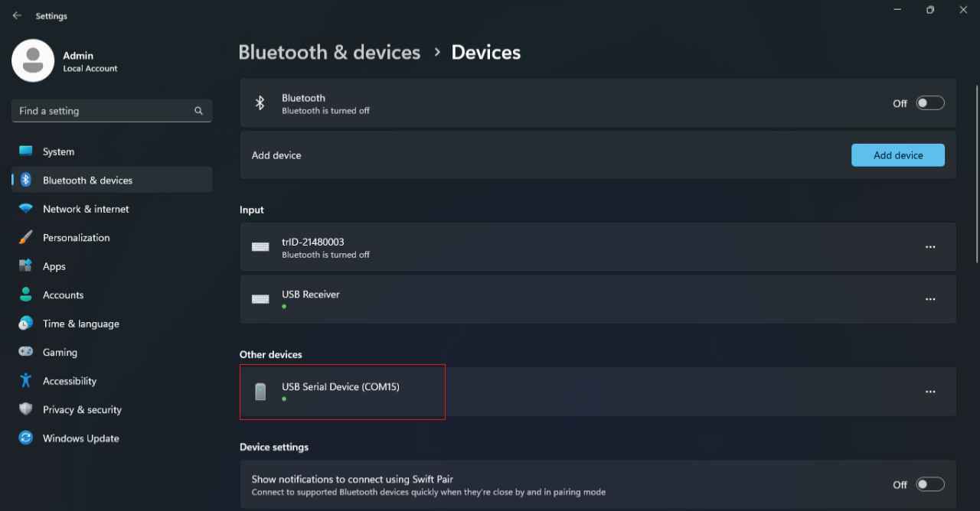Click the Windows Update sync icon
This screenshot has height=511, width=980.
[x=26, y=438]
